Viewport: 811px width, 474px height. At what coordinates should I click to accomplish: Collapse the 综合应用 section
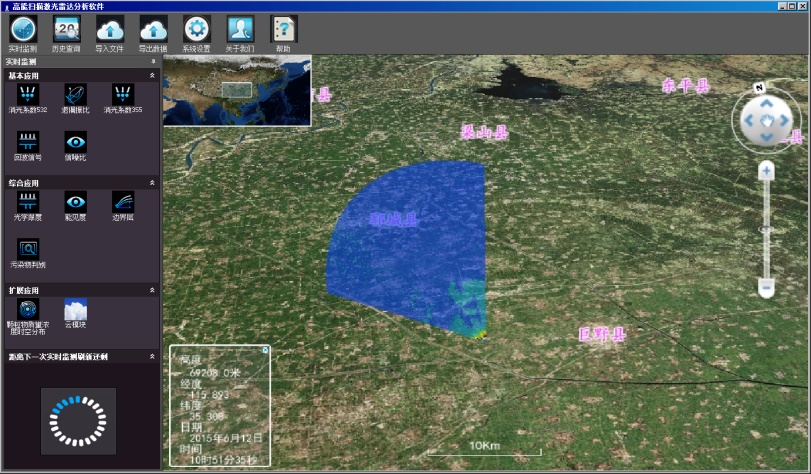pos(152,183)
